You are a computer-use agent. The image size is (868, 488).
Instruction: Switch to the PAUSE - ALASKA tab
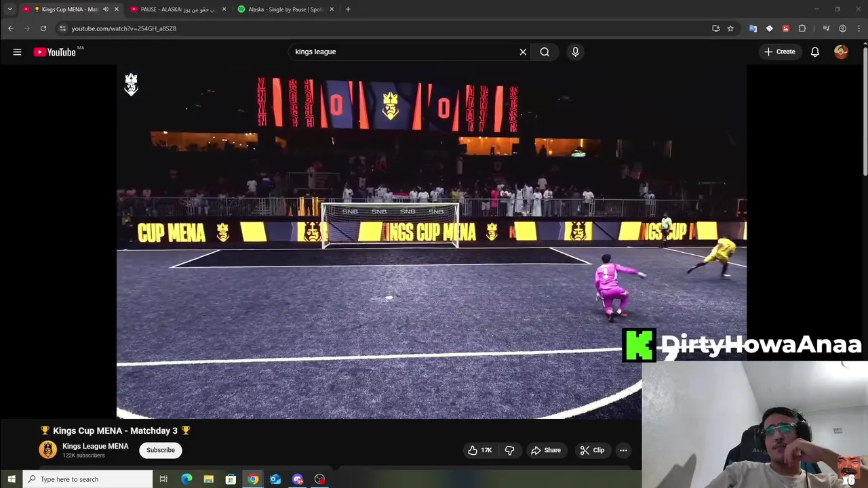[x=178, y=9]
